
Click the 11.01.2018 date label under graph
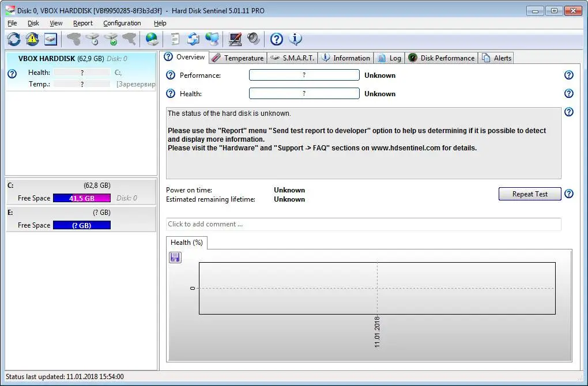[377, 332]
